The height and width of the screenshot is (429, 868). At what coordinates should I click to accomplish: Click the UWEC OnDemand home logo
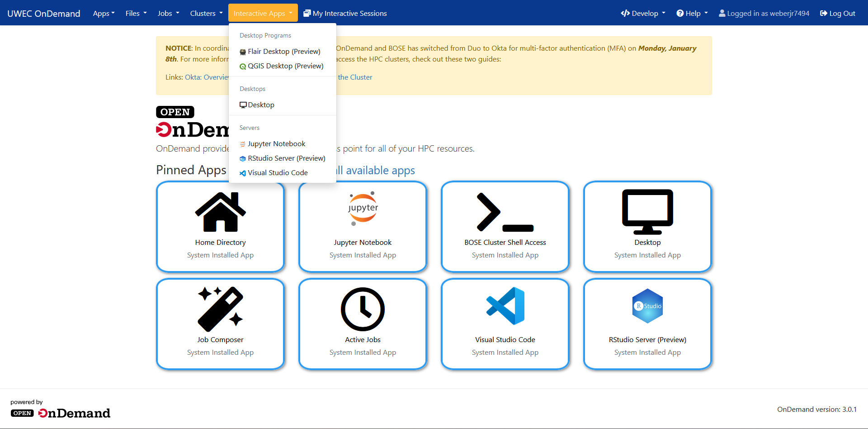click(x=43, y=13)
